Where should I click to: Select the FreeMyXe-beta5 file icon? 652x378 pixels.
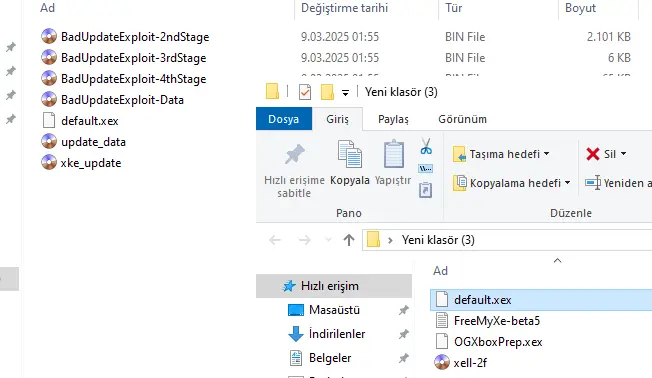(x=442, y=321)
